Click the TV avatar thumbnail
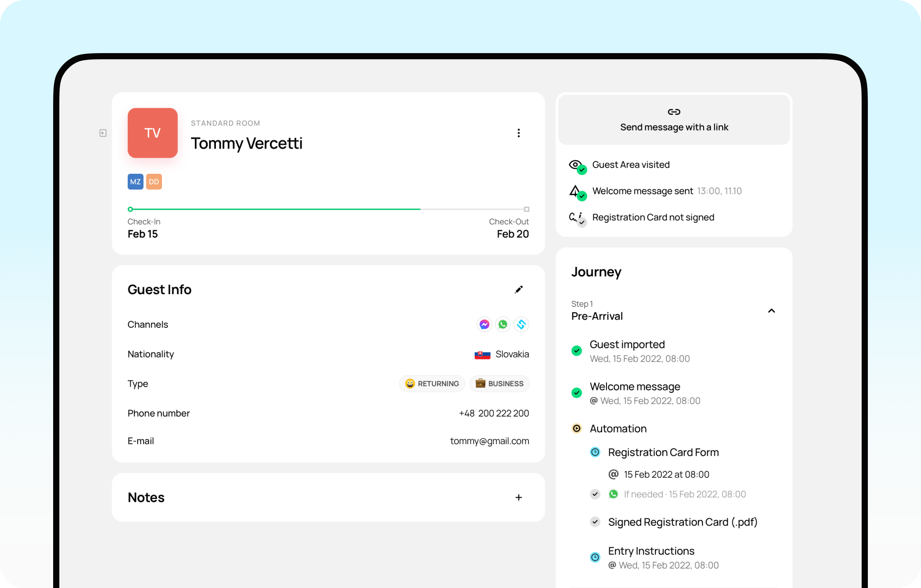 152,133
